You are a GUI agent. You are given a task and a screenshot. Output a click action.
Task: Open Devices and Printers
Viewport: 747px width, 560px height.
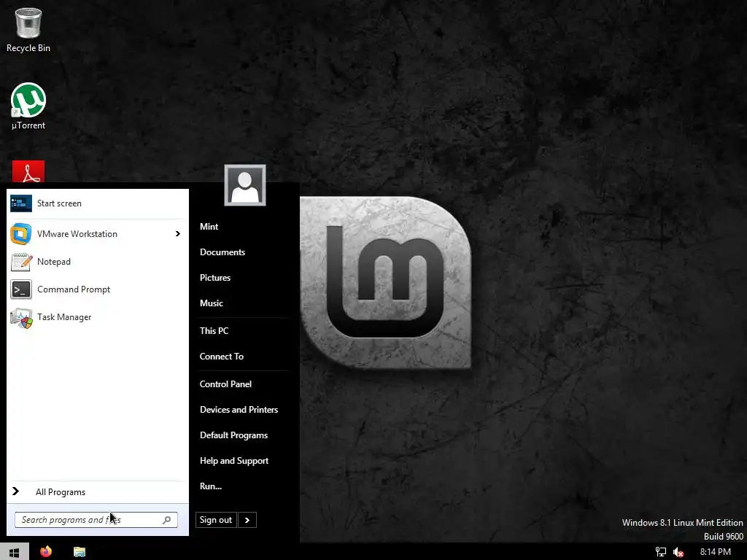(239, 410)
